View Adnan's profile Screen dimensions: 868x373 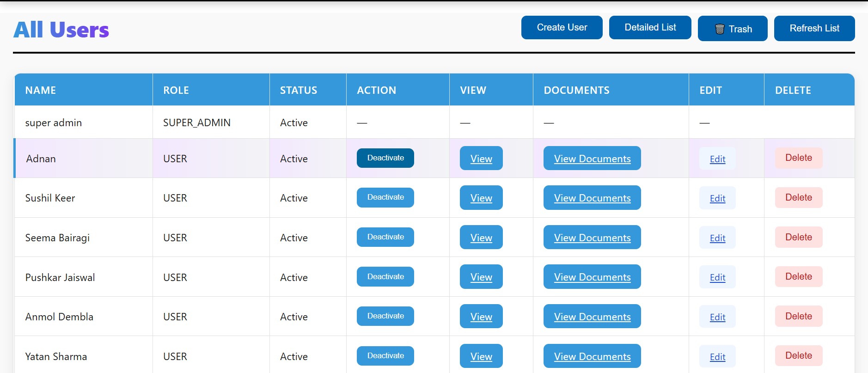click(x=481, y=158)
